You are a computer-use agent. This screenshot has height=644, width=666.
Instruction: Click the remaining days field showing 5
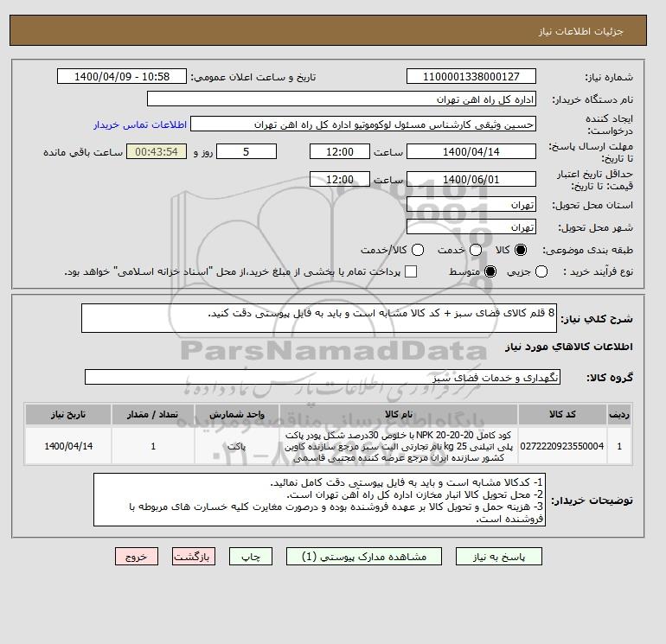click(247, 151)
